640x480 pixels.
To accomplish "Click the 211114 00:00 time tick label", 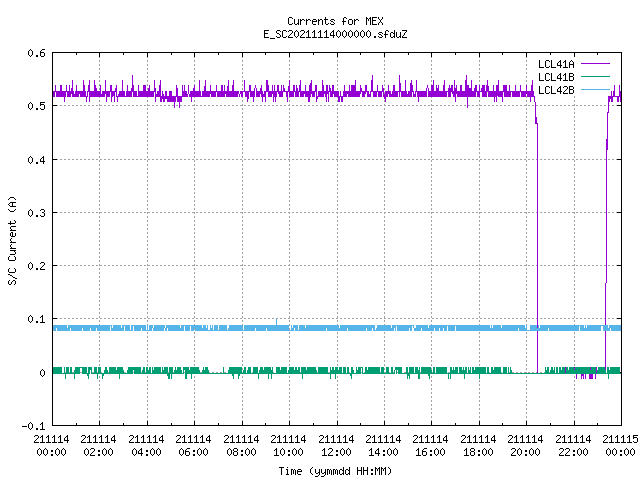I will (51, 446).
